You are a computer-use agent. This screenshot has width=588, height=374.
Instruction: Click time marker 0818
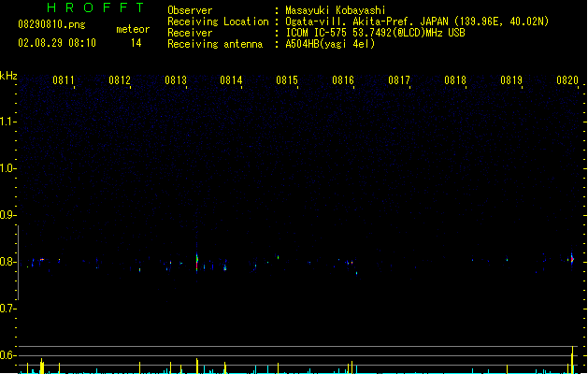(x=455, y=80)
